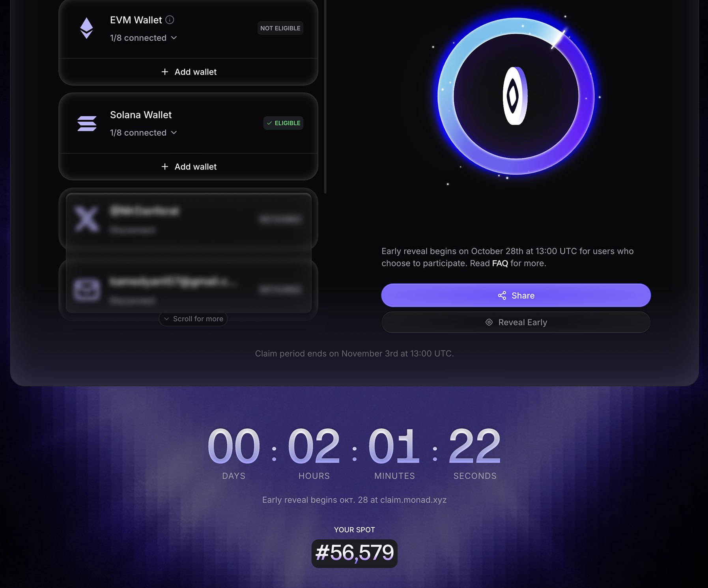Click the Ethereum logo icon for EVM Wallet

(86, 28)
